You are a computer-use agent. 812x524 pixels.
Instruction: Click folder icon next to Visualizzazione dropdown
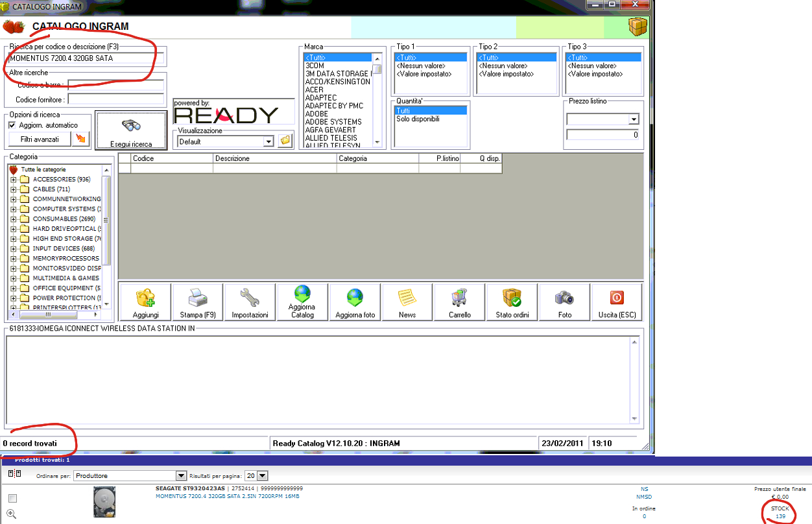point(285,141)
